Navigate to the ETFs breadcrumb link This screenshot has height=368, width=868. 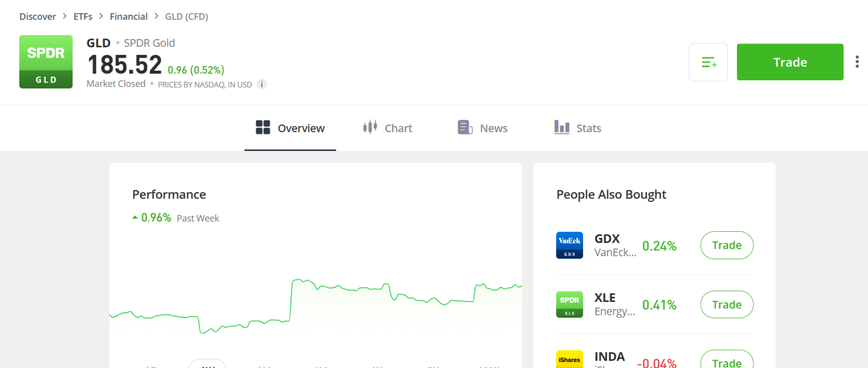[x=83, y=16]
